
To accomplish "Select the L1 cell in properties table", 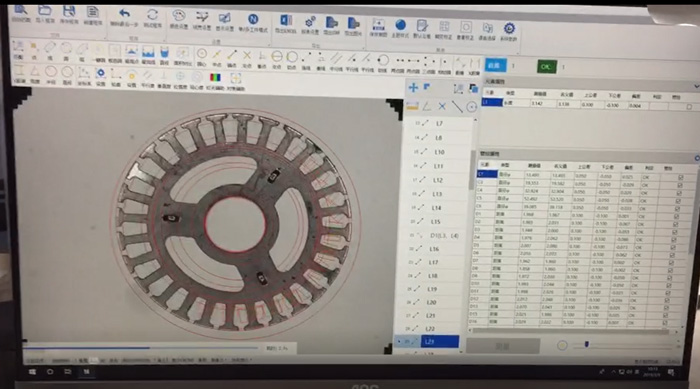I will [x=492, y=102].
